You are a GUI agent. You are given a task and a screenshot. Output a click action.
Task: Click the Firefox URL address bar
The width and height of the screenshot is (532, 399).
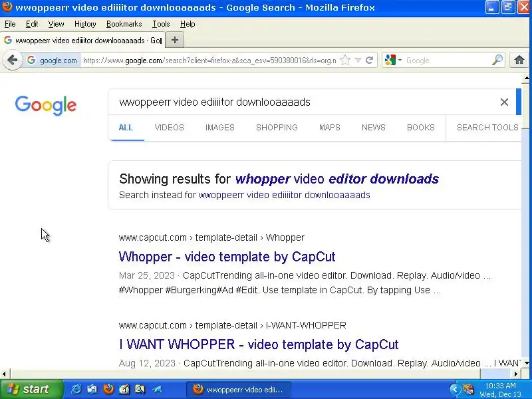[209, 61]
